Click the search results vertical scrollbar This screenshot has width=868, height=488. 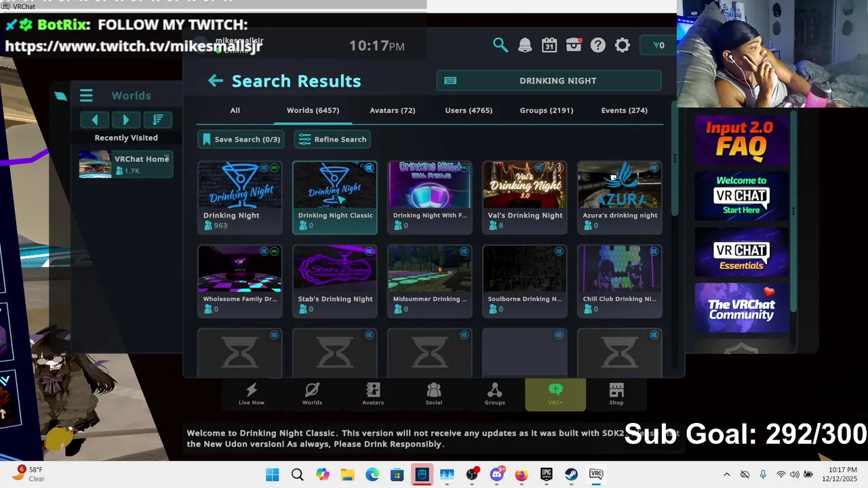point(674,159)
